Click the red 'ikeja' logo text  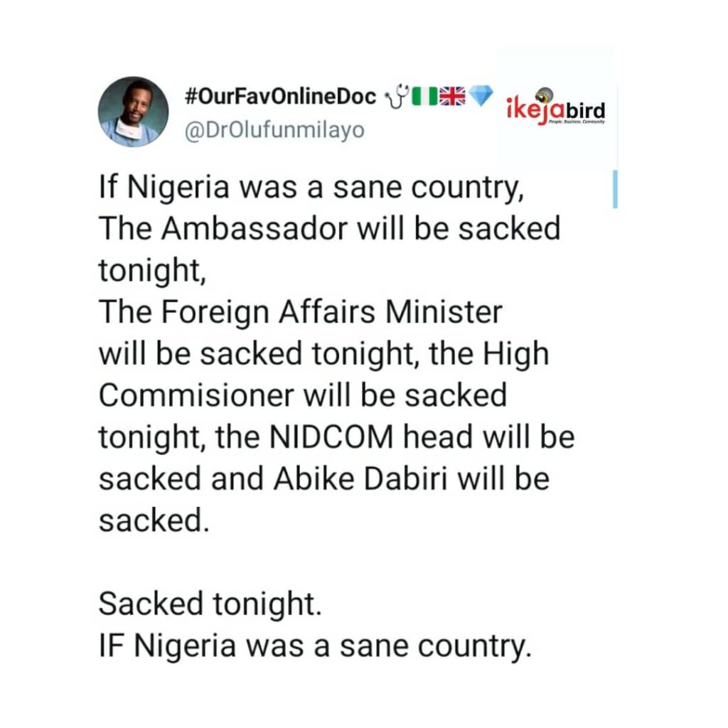(x=532, y=112)
